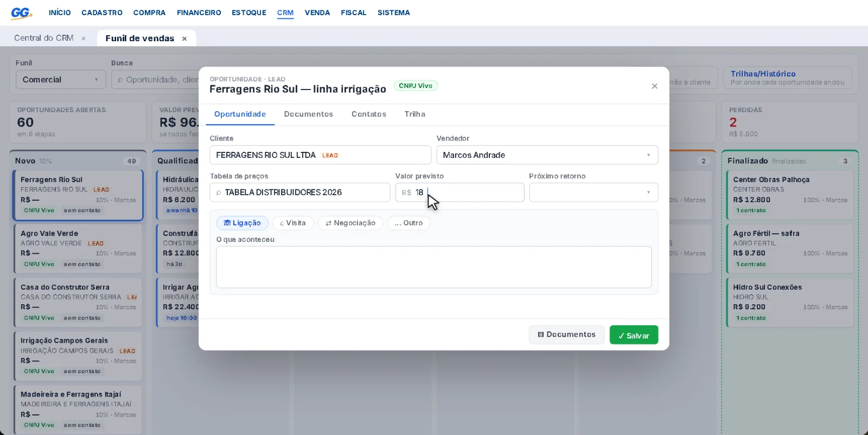This screenshot has height=435, width=868.
Task: Click the GG application logo
Action: tap(21, 13)
